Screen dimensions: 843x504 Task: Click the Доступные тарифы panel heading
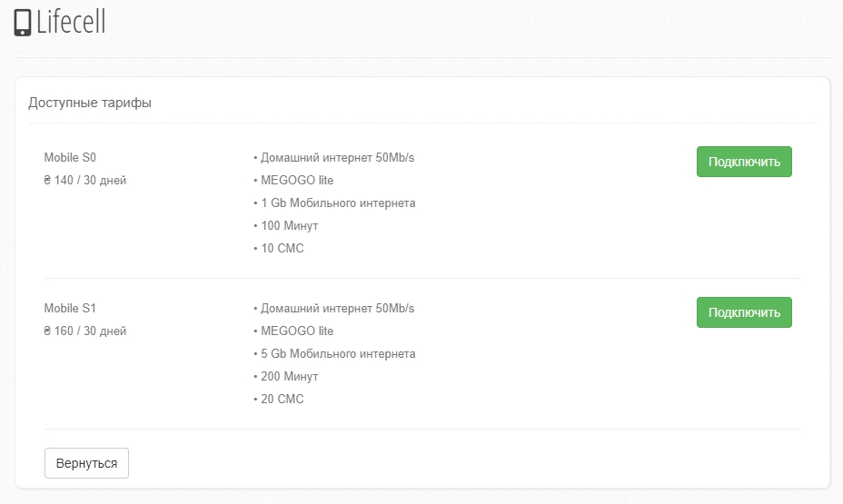[90, 103]
